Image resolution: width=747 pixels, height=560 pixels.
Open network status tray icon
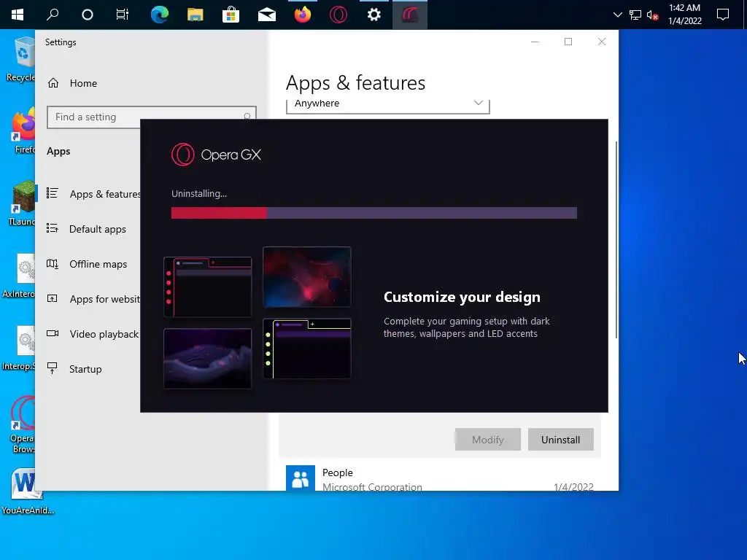tap(635, 15)
